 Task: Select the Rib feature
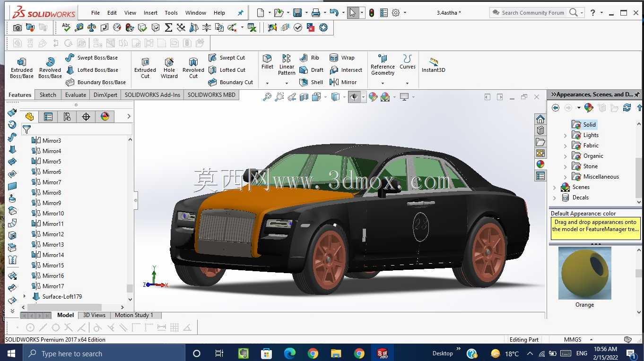point(309,58)
